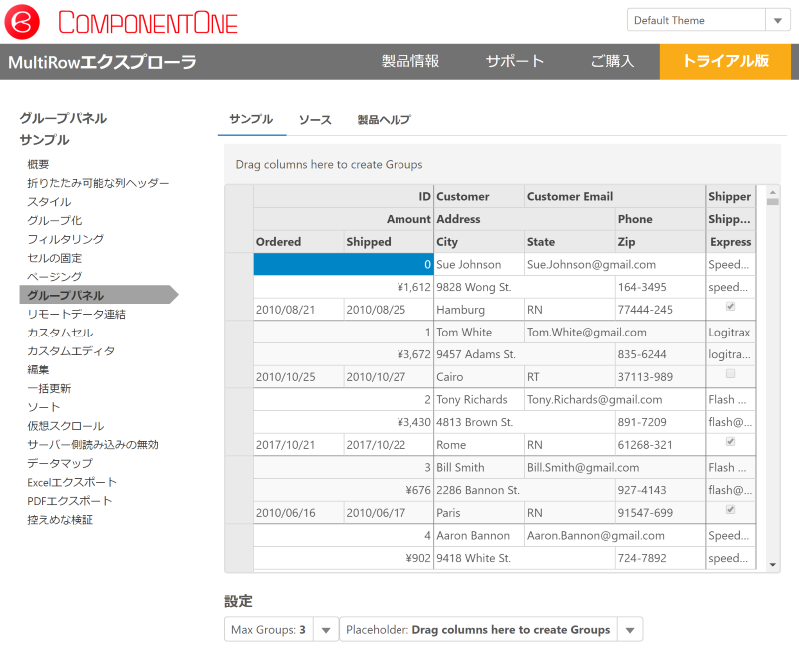Open ご購入 in the navigation bar
This screenshot has width=799, height=672.
[612, 62]
